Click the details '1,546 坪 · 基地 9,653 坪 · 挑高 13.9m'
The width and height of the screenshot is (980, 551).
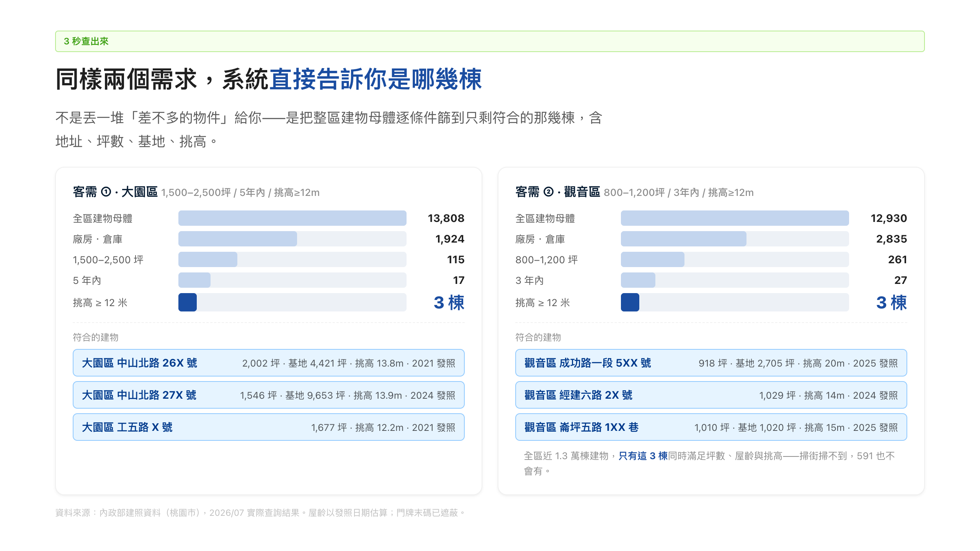click(321, 395)
